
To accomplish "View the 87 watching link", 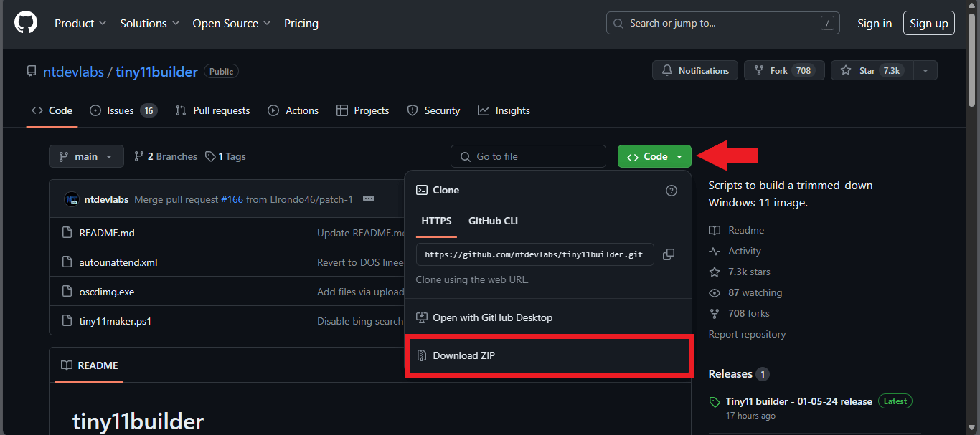I will [745, 292].
